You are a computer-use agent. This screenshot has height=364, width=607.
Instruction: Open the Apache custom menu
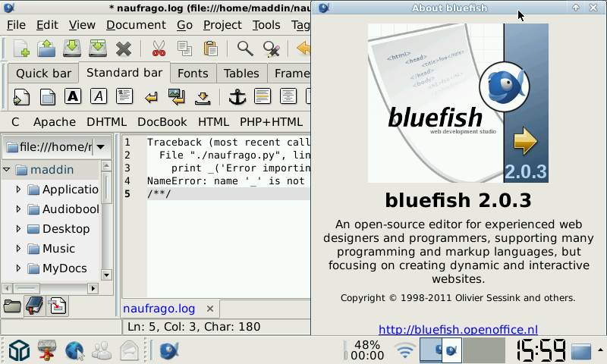click(55, 122)
